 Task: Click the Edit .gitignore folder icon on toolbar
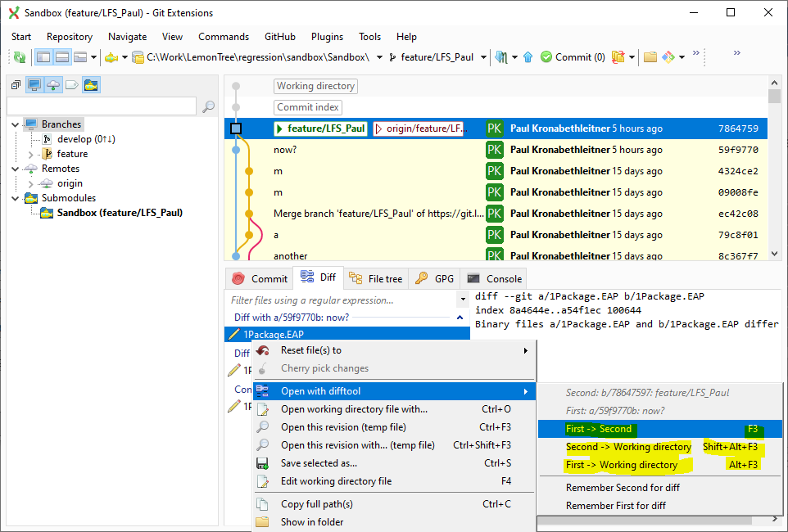pos(650,57)
